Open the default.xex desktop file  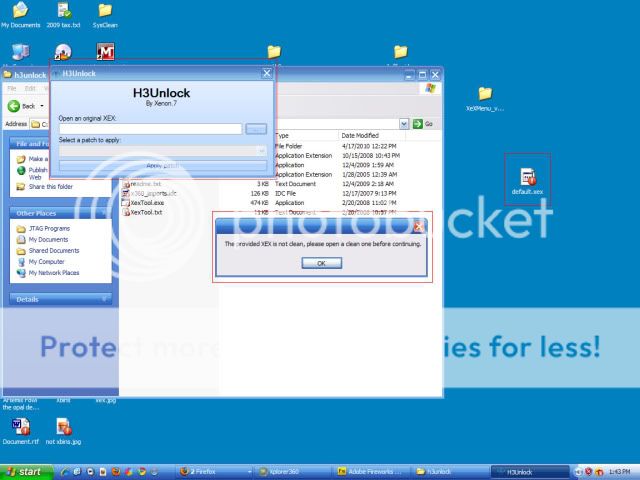point(526,177)
